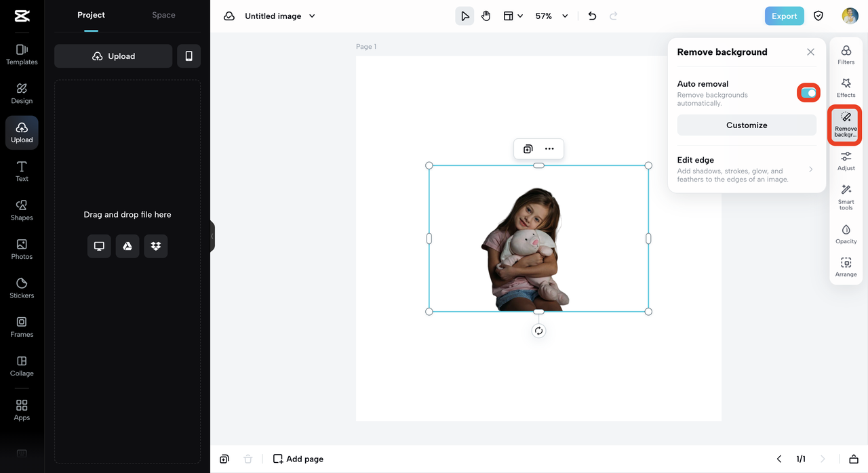Click the duplicate page icon

(x=224, y=459)
